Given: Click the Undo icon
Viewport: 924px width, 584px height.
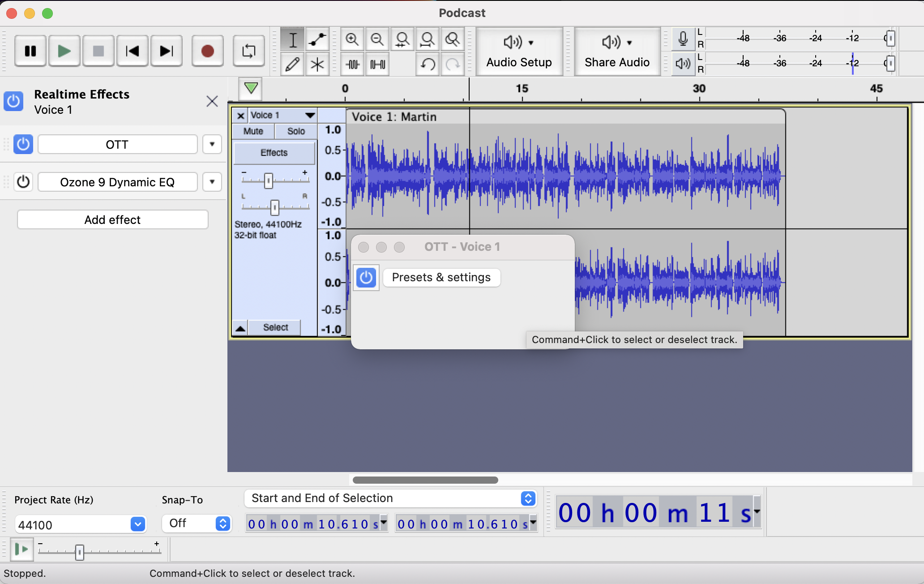Looking at the screenshot, I should pos(427,64).
